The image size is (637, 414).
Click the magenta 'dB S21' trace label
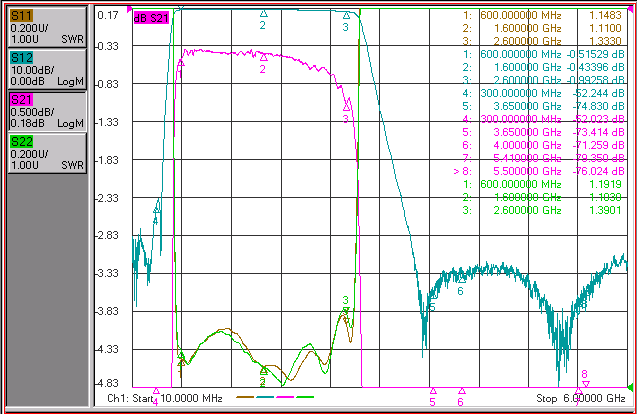[151, 18]
